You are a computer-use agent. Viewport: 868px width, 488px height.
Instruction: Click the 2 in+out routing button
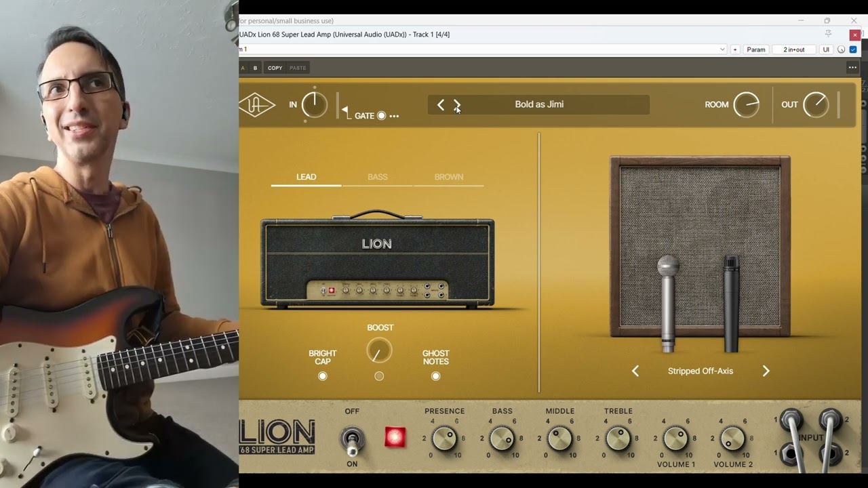click(794, 49)
